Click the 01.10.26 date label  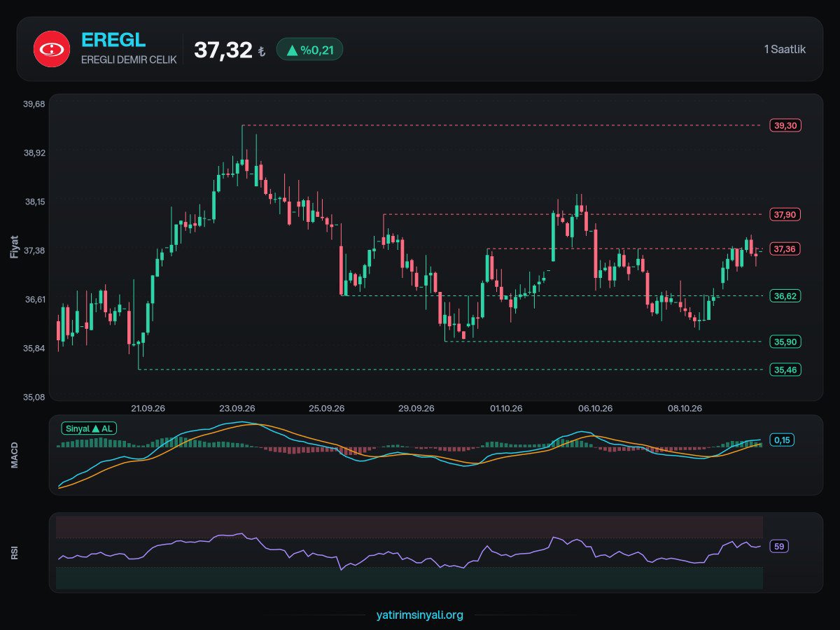click(x=506, y=408)
